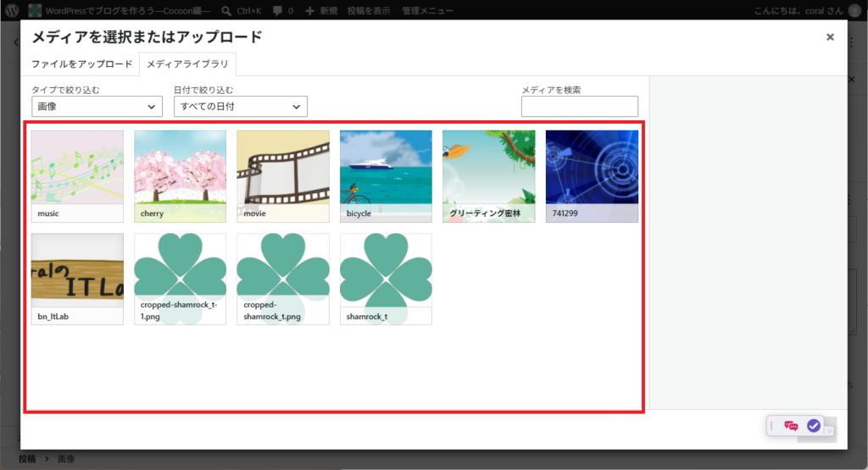Image resolution: width=868 pixels, height=470 pixels.
Task: Open the タイプで絞り込む dropdown
Action: [x=97, y=106]
